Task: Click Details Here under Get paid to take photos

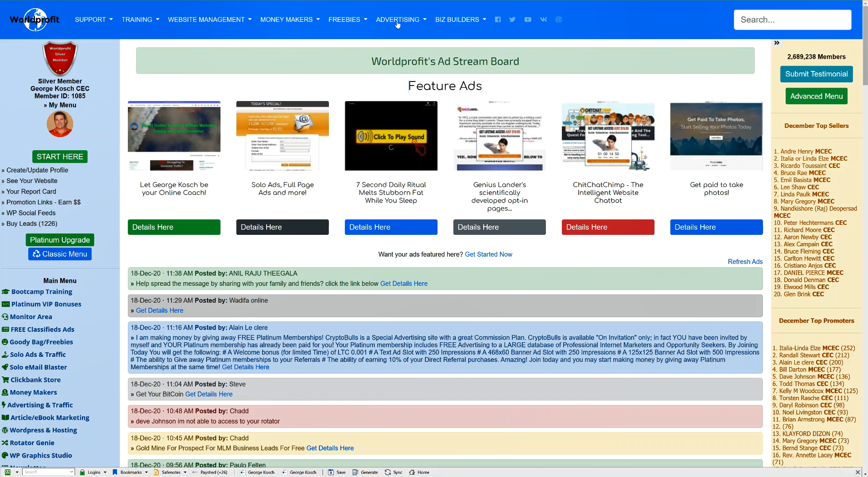Action: point(717,227)
